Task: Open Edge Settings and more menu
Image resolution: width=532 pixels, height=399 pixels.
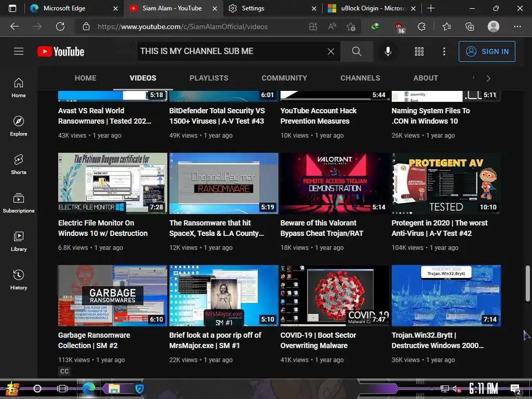Action: click(517, 26)
